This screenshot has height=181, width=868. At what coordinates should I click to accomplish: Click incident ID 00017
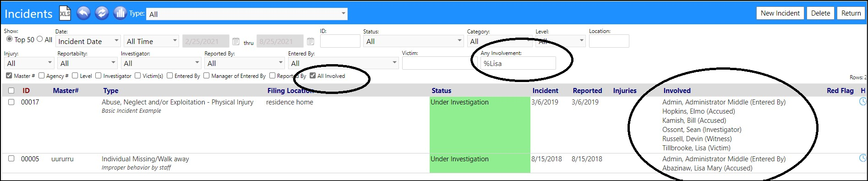[30, 102]
